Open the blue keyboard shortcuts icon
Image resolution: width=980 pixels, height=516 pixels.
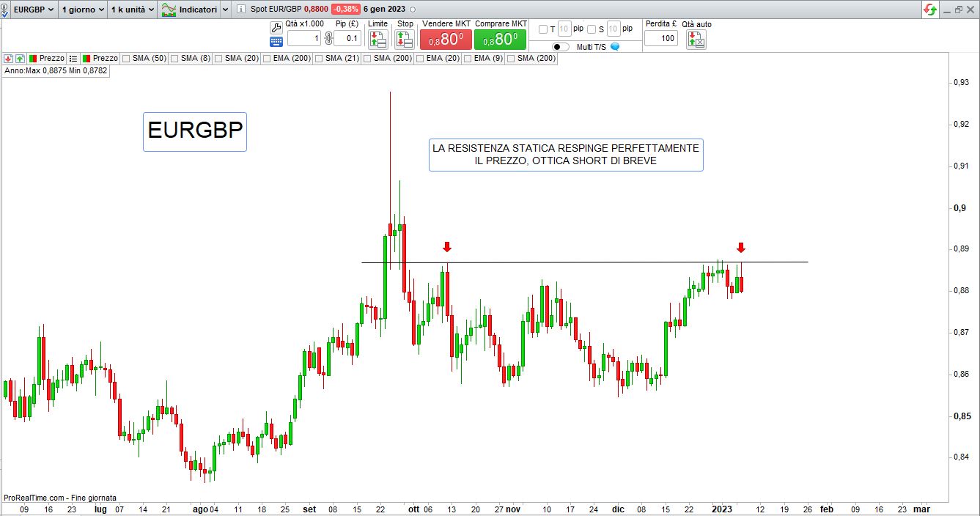(276, 42)
